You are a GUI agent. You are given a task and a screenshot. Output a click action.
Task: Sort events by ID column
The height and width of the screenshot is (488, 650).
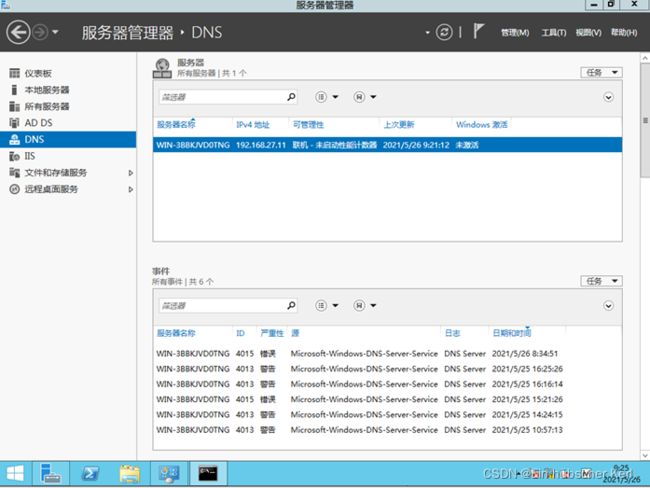[x=240, y=333]
